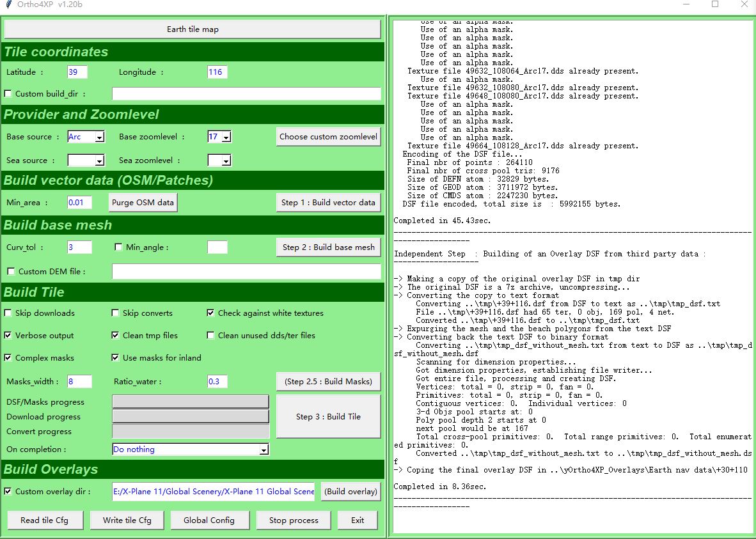Disable Verbose output checkbox
Viewport: 756px width, 539px height.
pyautogui.click(x=8, y=335)
